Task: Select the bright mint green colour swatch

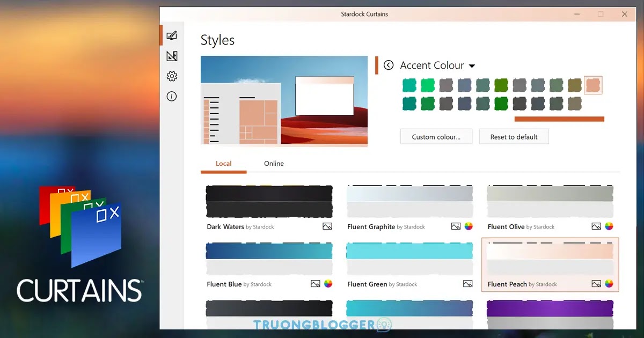Action: tap(428, 85)
